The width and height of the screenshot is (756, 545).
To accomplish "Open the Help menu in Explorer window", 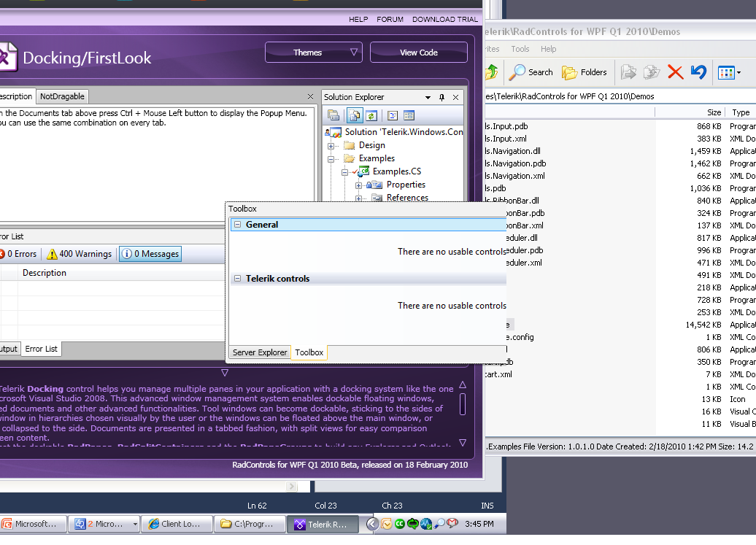I will pos(548,49).
